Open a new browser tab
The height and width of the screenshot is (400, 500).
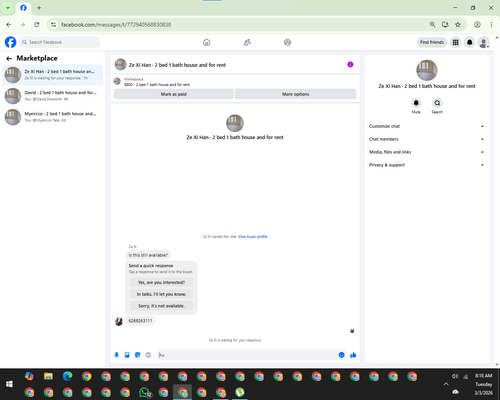pyautogui.click(x=39, y=8)
